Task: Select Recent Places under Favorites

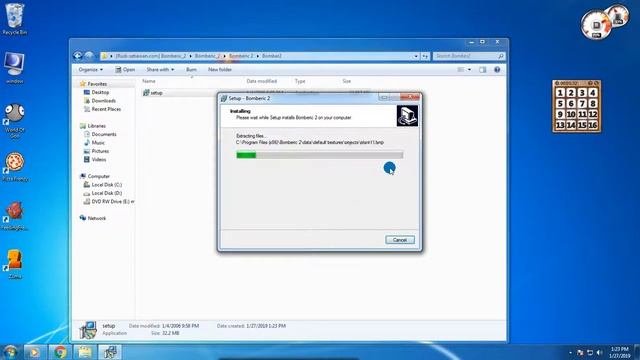Action: (x=106, y=109)
